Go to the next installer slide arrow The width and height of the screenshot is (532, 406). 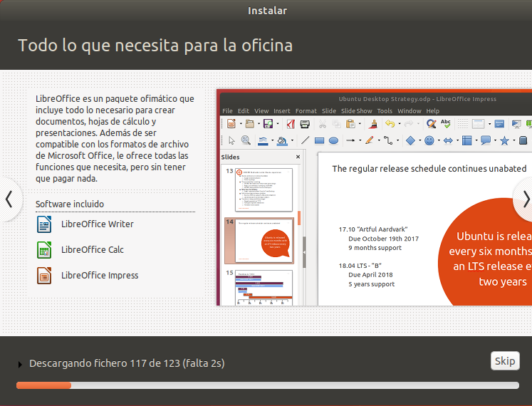tap(525, 199)
